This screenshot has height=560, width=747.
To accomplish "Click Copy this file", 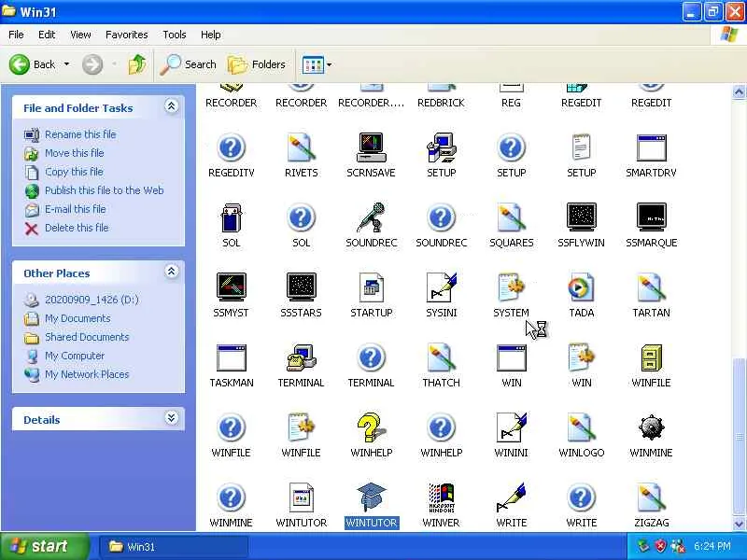I will (74, 172).
